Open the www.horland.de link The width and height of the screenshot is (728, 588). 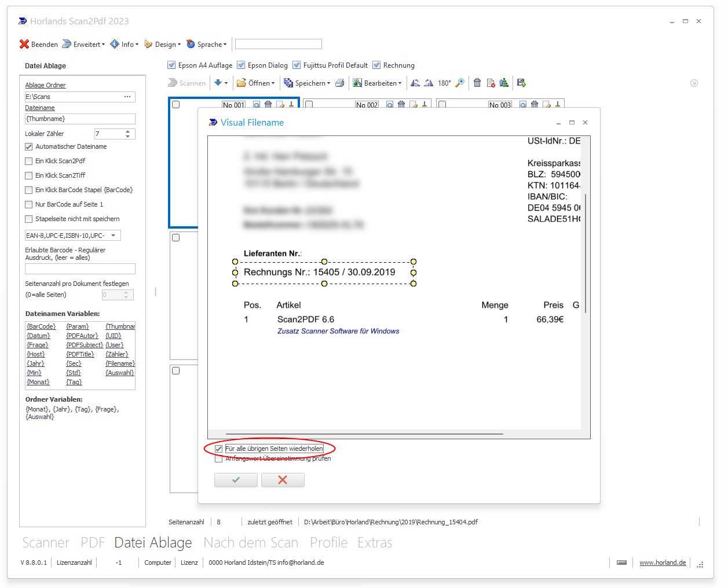coord(663,563)
